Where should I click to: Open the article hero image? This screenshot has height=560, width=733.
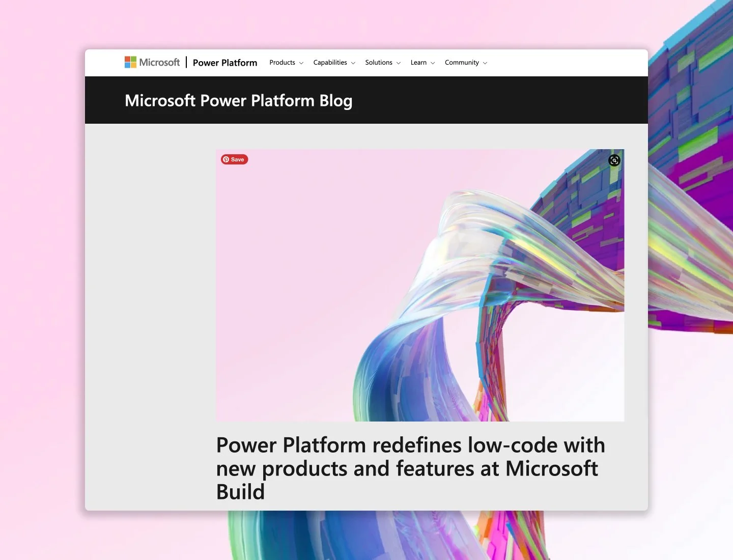pos(420,285)
